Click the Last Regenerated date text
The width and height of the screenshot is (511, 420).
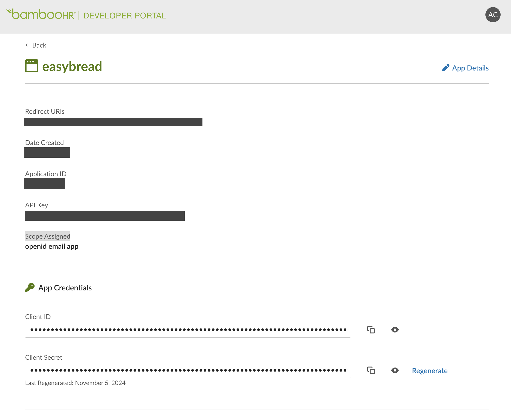click(75, 383)
